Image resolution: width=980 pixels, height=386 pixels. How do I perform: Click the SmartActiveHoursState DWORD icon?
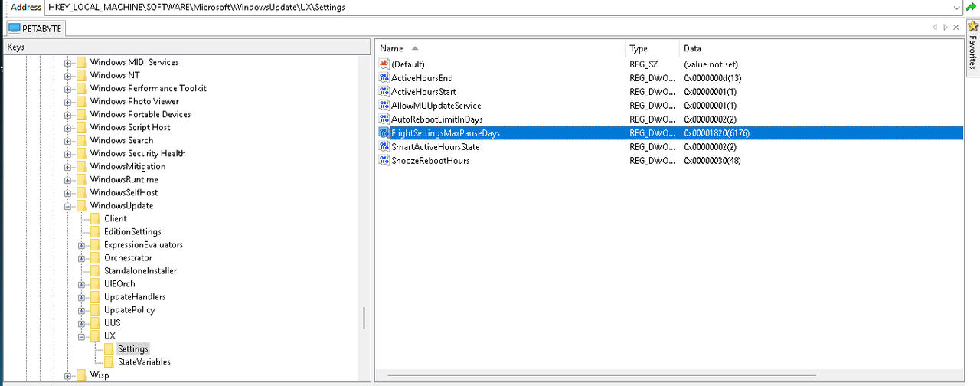click(384, 147)
